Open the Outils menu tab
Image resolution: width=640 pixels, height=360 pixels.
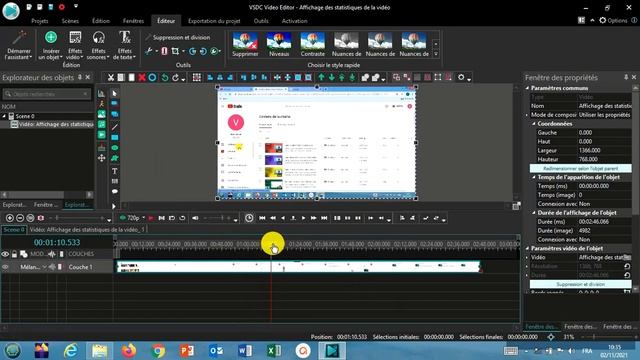261,21
